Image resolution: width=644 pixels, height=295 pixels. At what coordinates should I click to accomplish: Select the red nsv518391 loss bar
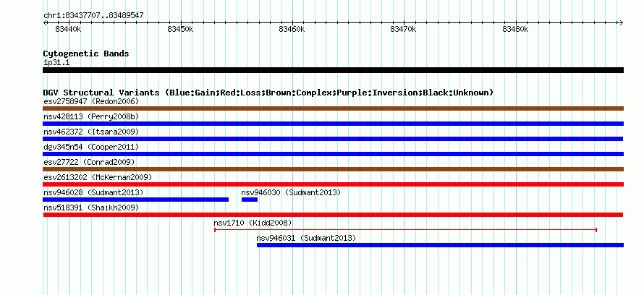point(333,215)
